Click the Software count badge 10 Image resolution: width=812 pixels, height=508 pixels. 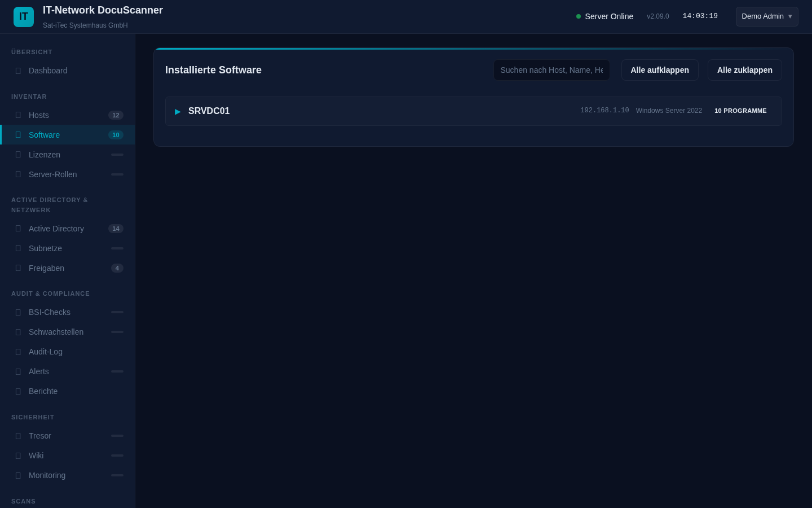coord(116,135)
